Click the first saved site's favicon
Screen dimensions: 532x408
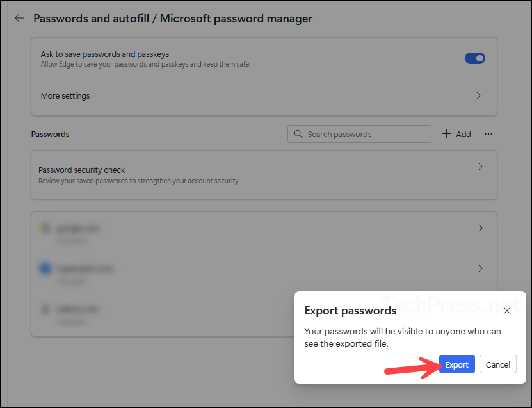[x=45, y=228]
